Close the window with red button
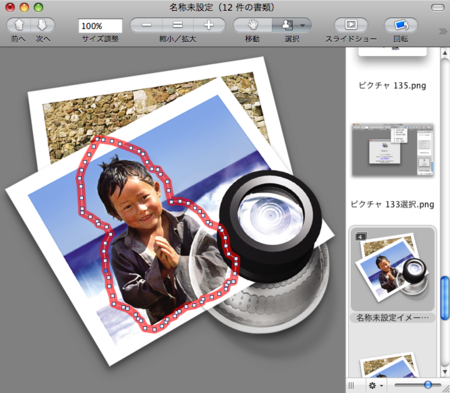450x393 pixels. coord(10,7)
